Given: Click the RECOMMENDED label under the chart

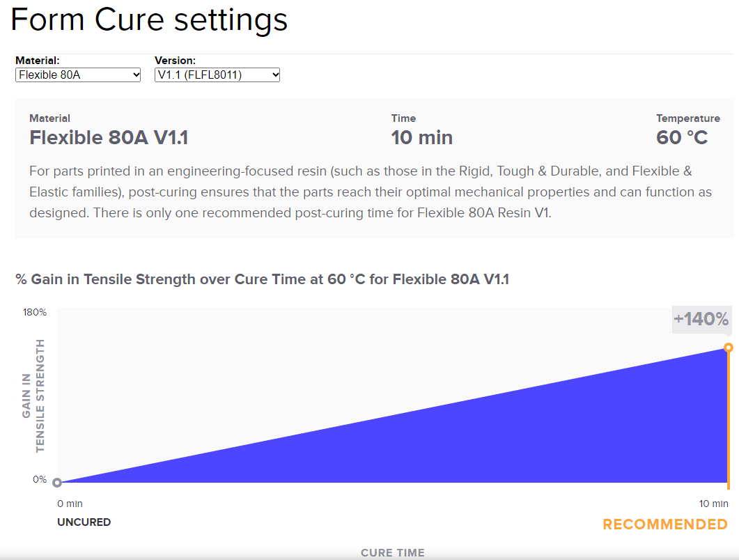Looking at the screenshot, I should tap(665, 524).
